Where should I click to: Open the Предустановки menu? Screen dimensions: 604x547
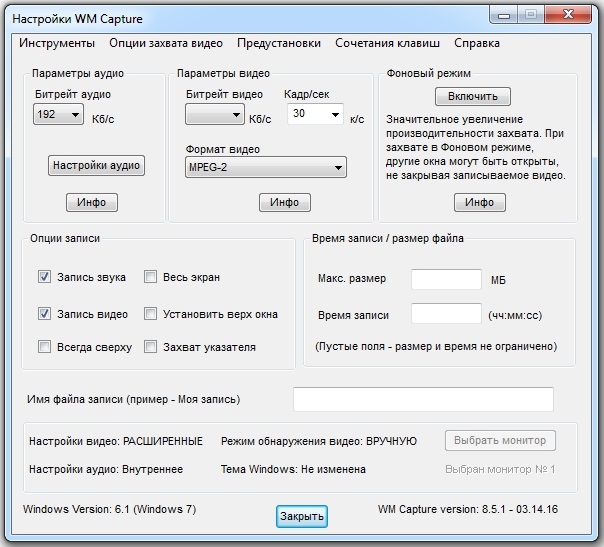[279, 43]
